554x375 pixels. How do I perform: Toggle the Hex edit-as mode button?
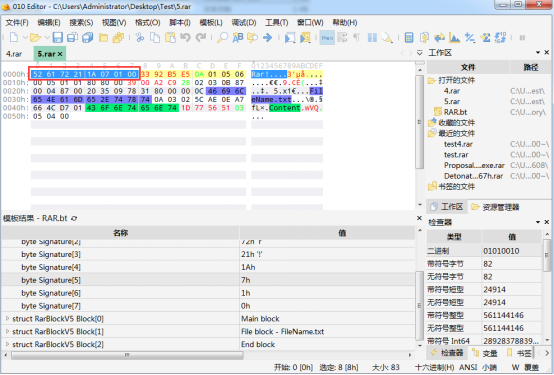pos(327,37)
